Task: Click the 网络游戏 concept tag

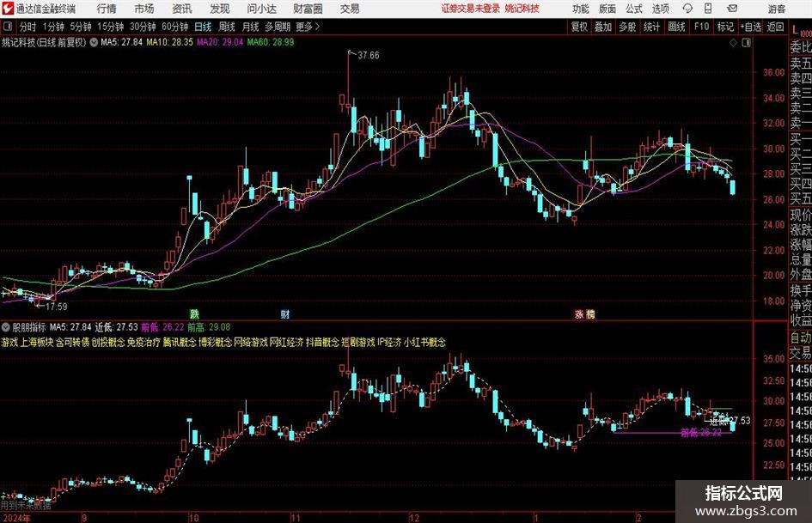Action: point(251,342)
